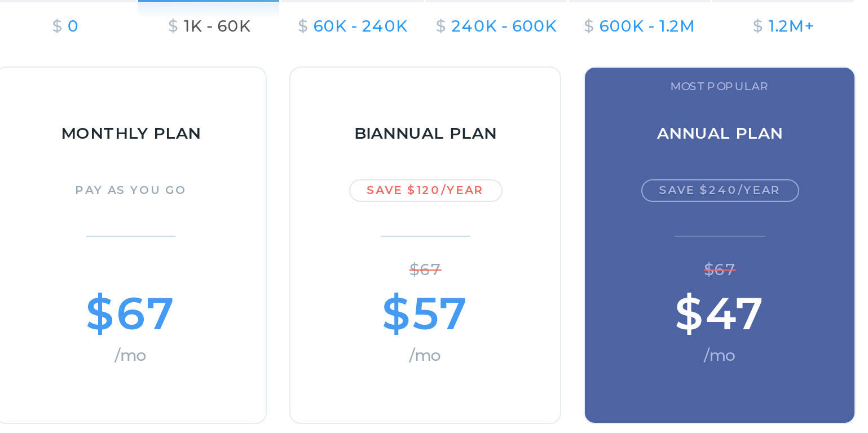Click the Most Popular label
Viewport: 868px width, 433px height.
click(x=719, y=86)
